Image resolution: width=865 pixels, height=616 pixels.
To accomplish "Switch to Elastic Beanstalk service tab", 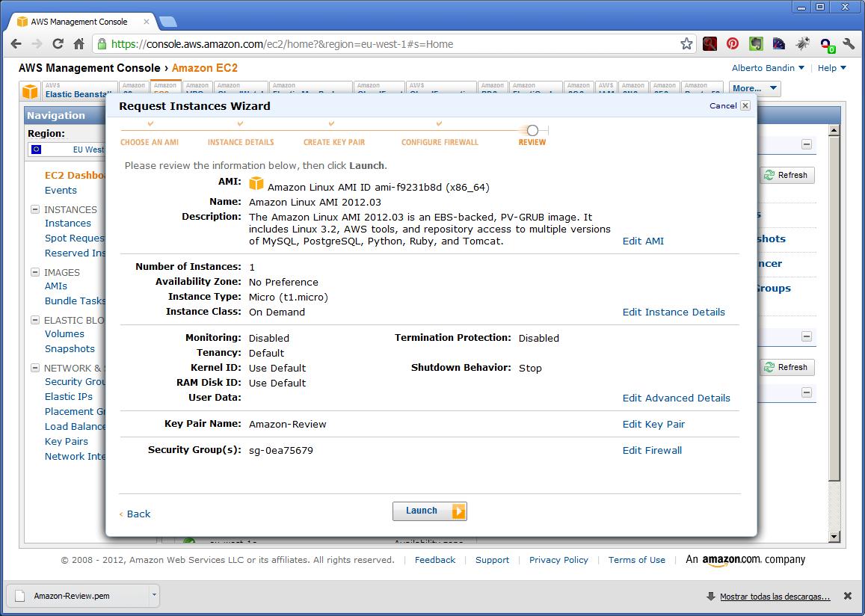I will point(80,91).
